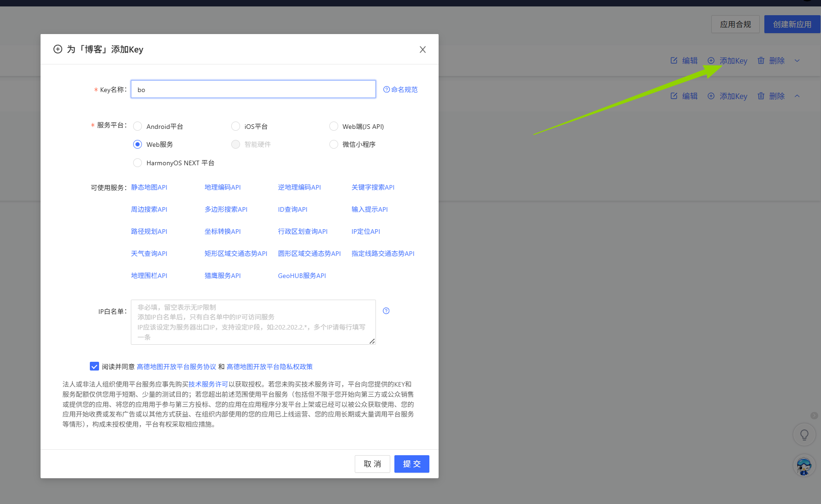821x504 pixels.
Task: Click the help icon beside IP白名单
Action: pos(386,311)
